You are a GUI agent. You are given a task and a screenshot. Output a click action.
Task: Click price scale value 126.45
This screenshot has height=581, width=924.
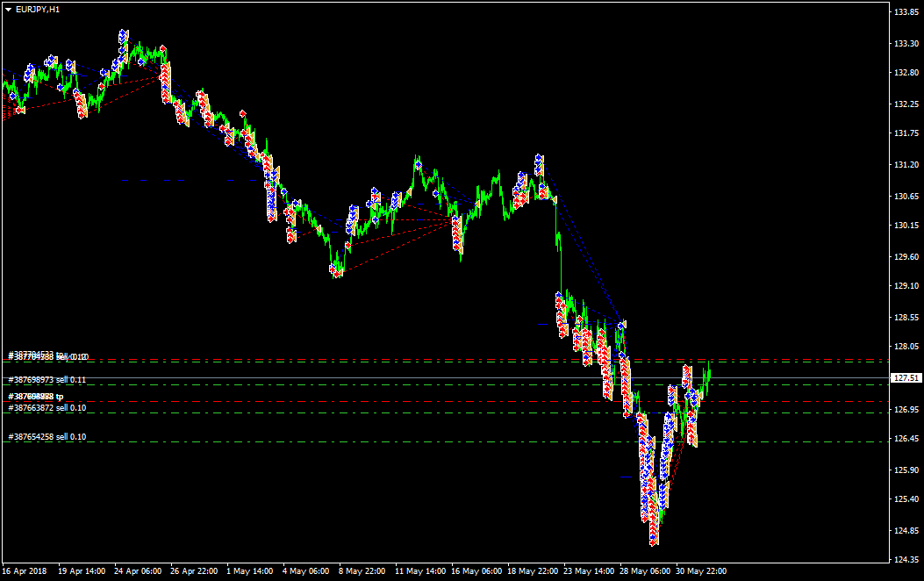tap(906, 439)
